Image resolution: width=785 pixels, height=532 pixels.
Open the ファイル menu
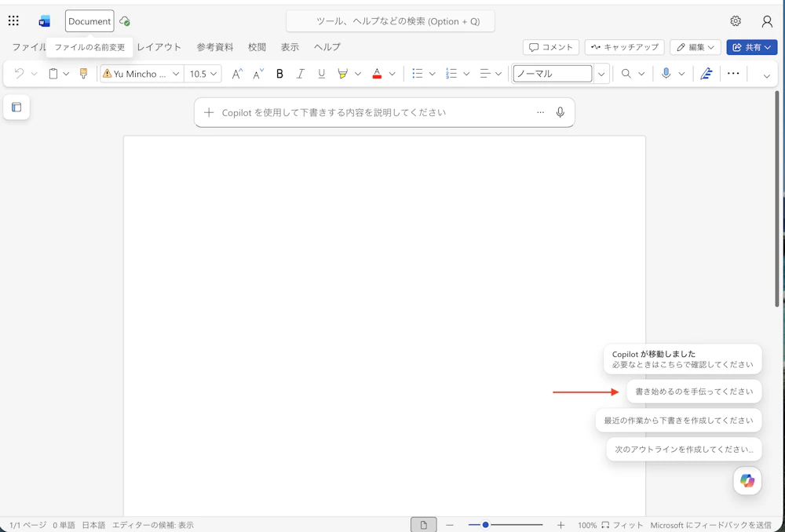click(29, 47)
